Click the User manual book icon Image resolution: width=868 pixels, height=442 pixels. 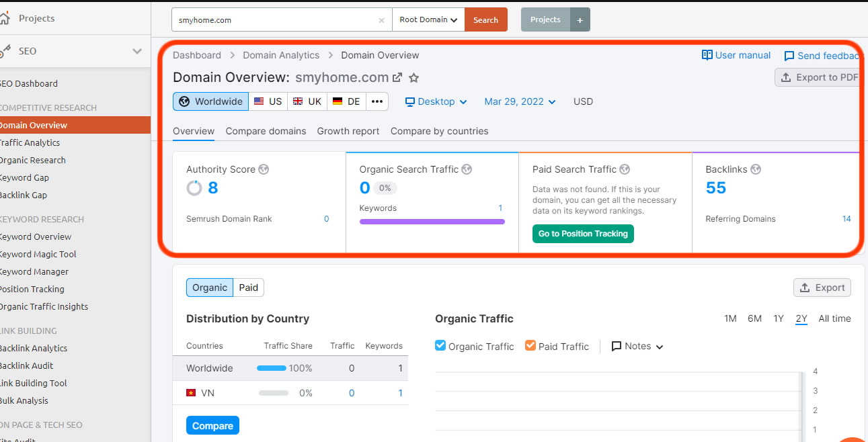pyautogui.click(x=707, y=55)
